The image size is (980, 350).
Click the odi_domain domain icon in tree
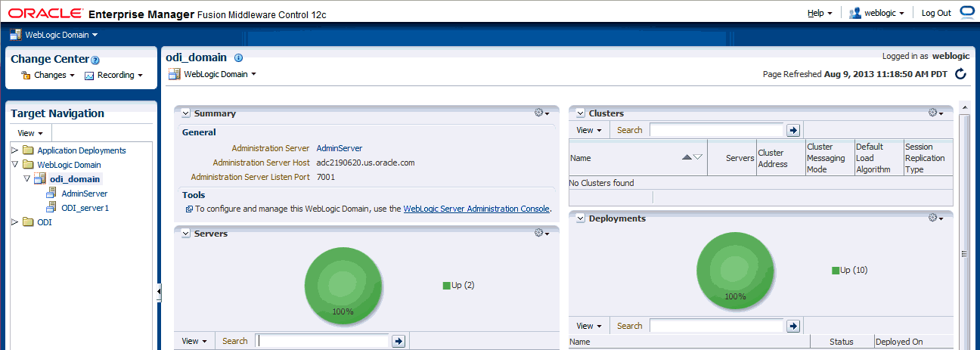[x=40, y=179]
